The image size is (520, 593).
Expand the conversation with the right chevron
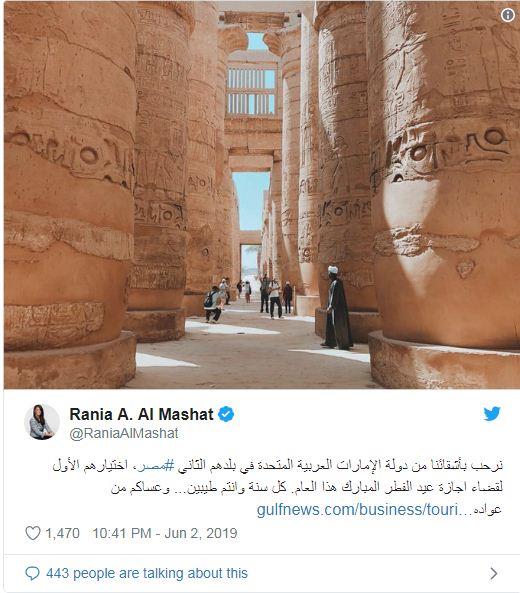click(494, 573)
